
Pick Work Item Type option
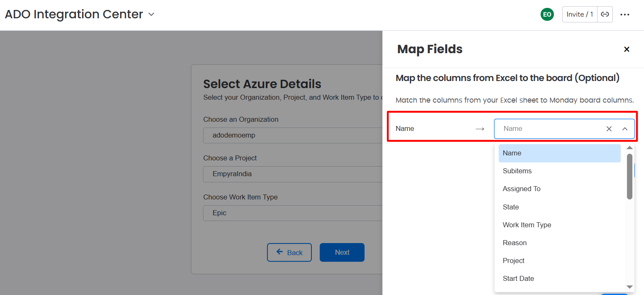pyautogui.click(x=559, y=225)
